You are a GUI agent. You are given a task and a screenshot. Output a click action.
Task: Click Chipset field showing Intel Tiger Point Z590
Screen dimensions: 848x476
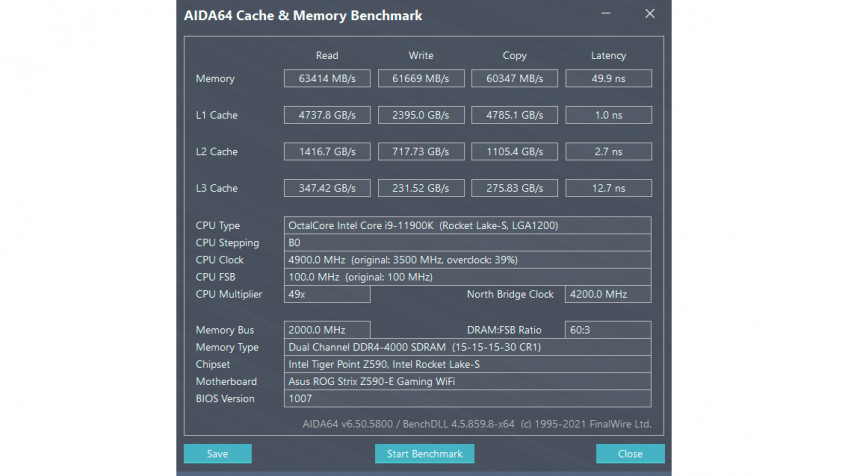coord(467,364)
